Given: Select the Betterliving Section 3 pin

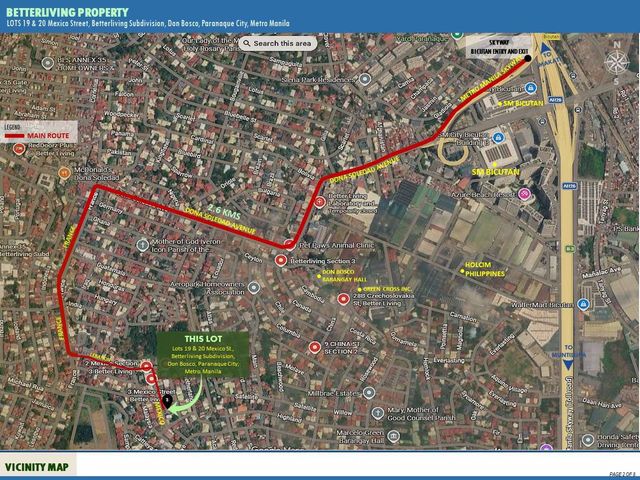Looking at the screenshot, I should point(280,260).
